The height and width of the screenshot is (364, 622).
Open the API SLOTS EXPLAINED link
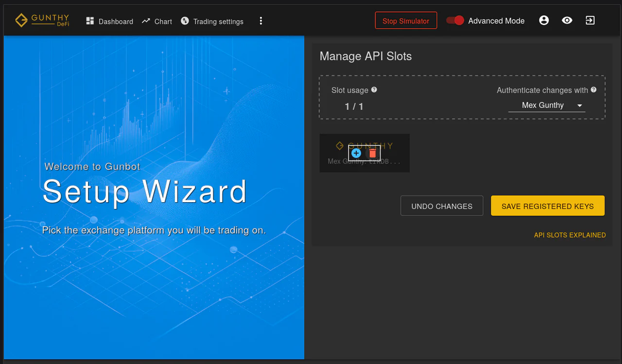(x=570, y=235)
